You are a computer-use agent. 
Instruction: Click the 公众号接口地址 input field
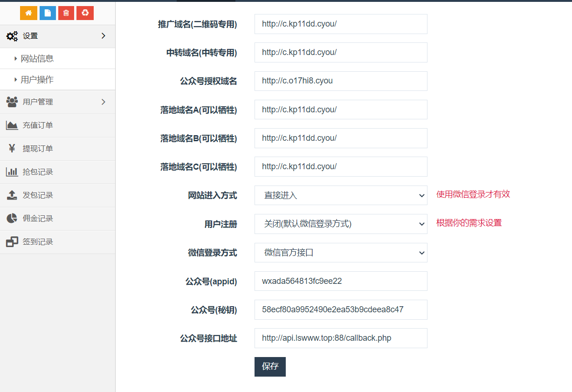pyautogui.click(x=341, y=338)
